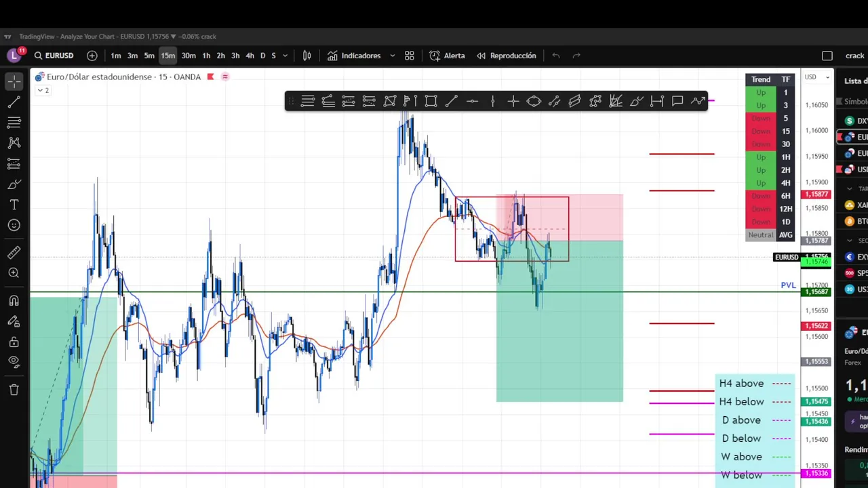This screenshot has height=488, width=868.
Task: Select Gann fan tool in favorites toolbar
Action: click(616, 101)
